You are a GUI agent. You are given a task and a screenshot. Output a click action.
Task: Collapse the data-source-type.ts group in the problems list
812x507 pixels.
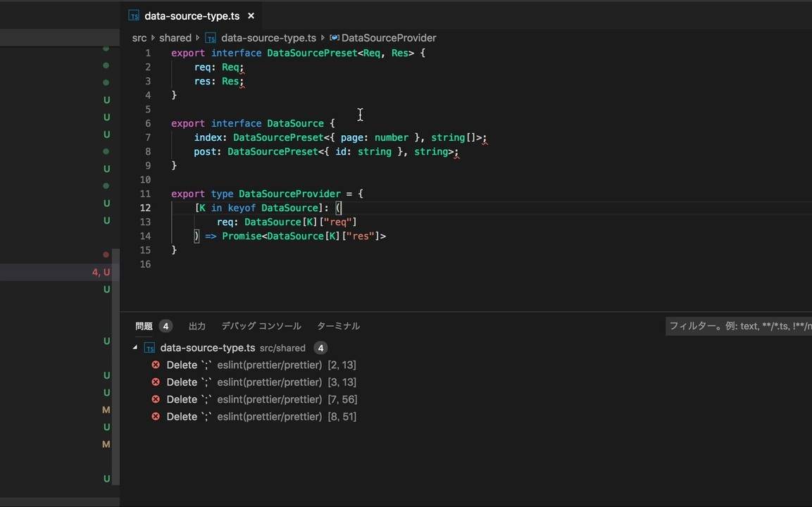click(135, 347)
